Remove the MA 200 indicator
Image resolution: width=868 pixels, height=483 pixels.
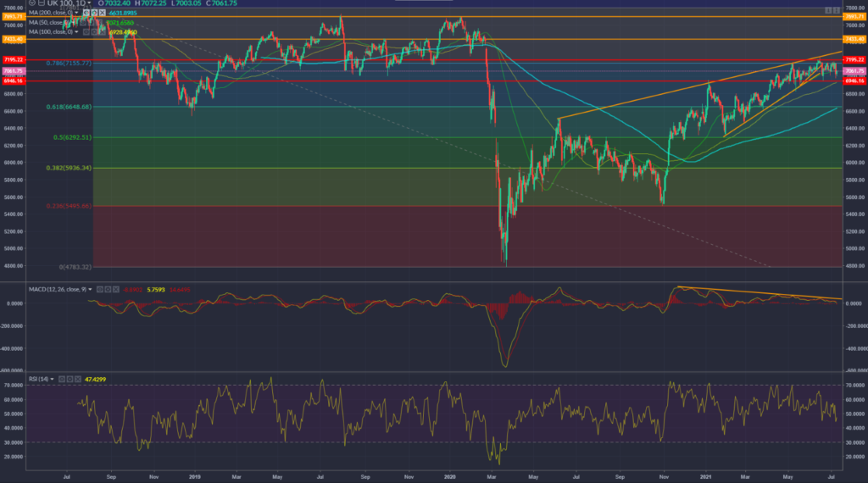102,13
